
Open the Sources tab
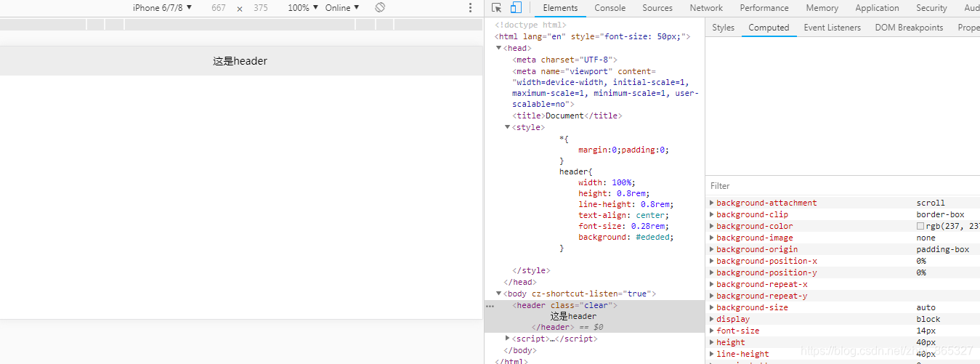[657, 8]
